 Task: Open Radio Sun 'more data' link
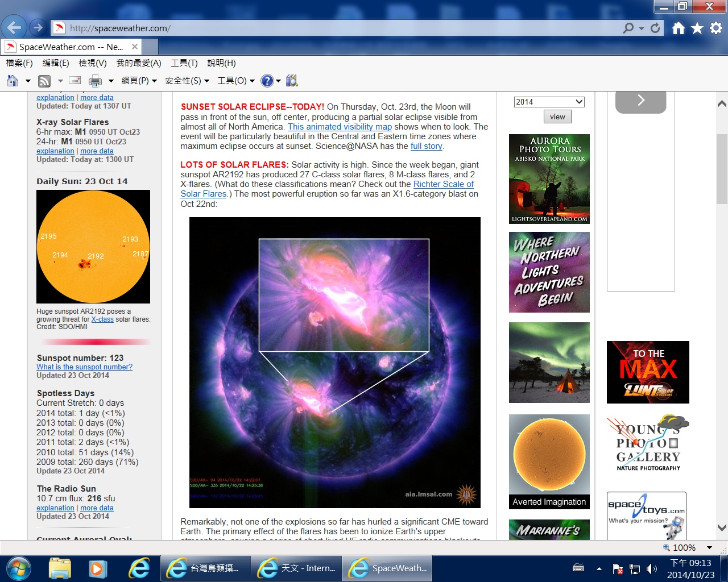coord(97,508)
